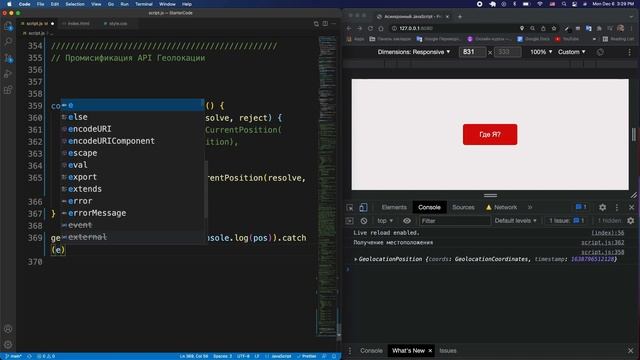This screenshot has width=640, height=360.
Task: Open the script.js:362 source link in console
Action: tap(602, 242)
